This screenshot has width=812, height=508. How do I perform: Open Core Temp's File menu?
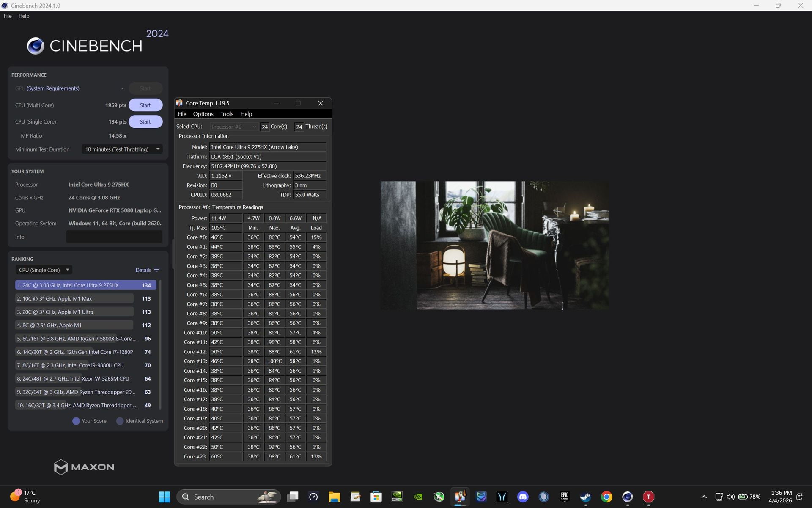[182, 114]
